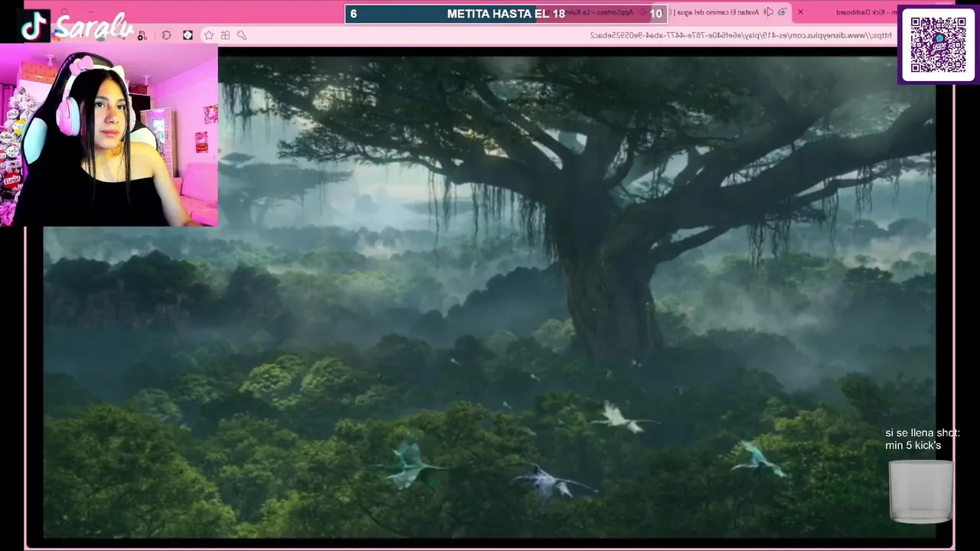Viewport: 980px width, 551px height.
Task: Click the Saralu name overlay text
Action: pyautogui.click(x=96, y=27)
